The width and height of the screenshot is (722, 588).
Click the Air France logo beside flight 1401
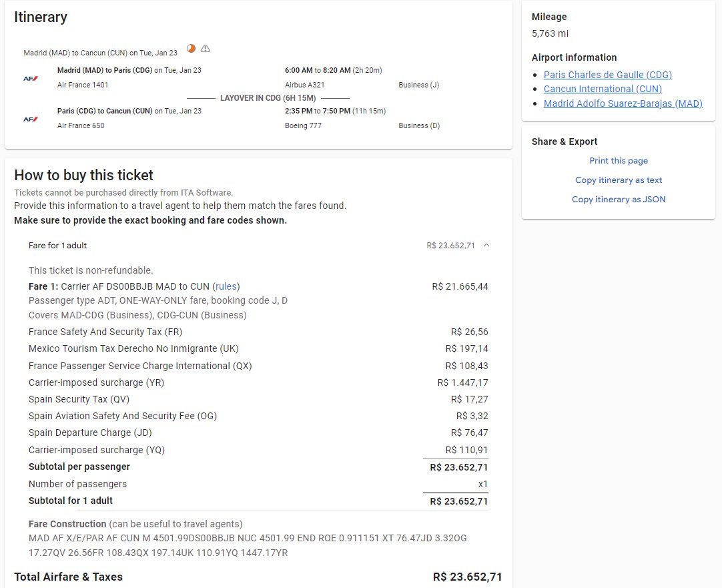31,78
